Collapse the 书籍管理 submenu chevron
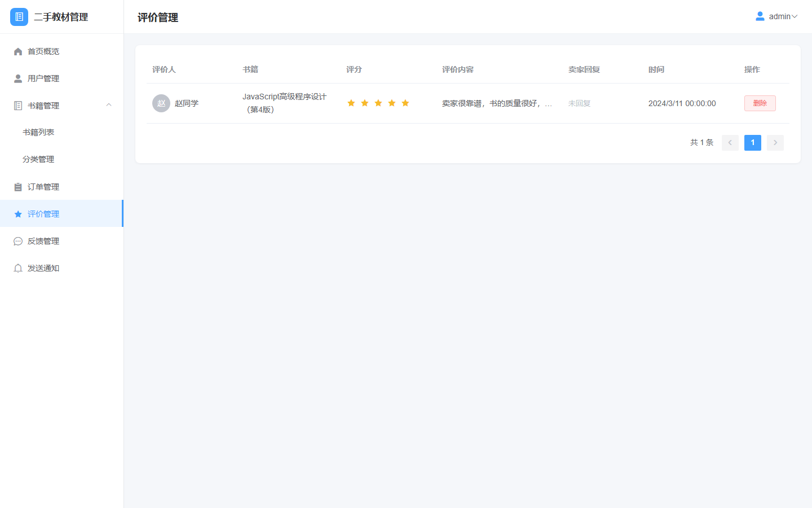 point(109,105)
